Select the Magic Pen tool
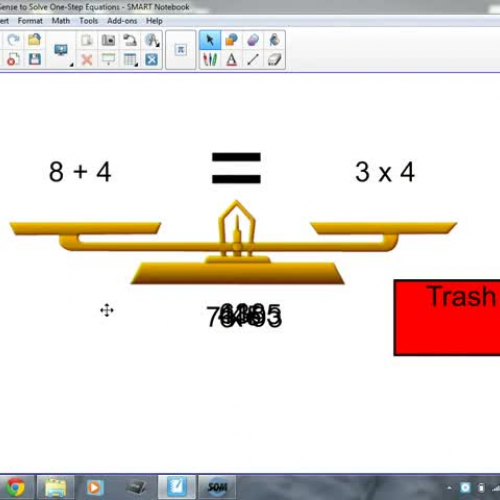This screenshot has width=500, height=500. (253, 40)
